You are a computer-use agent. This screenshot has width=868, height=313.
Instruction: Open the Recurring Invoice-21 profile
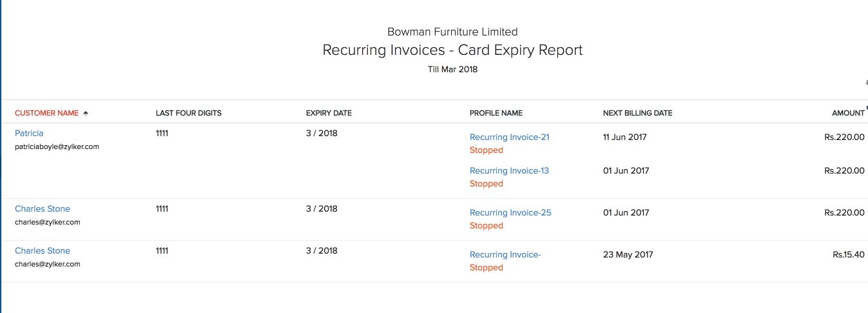(x=509, y=137)
